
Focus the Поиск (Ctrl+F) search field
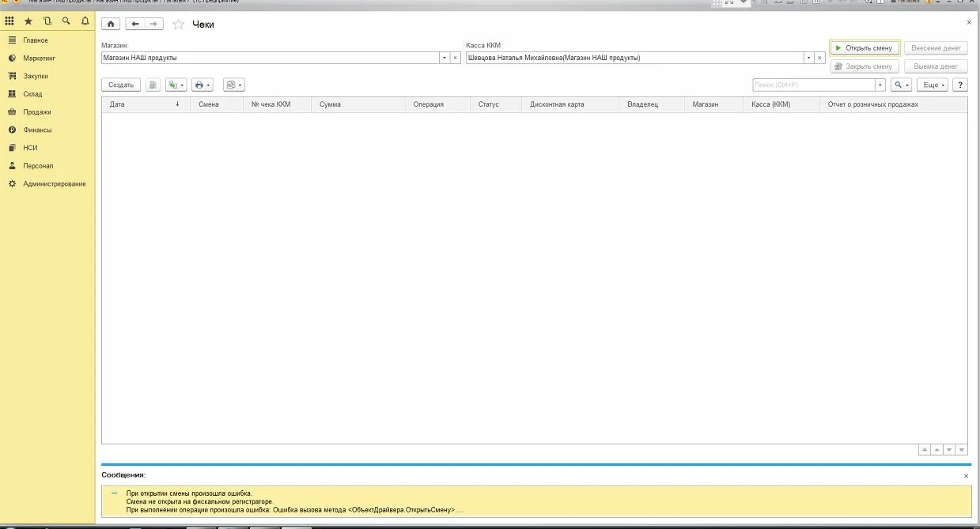pyautogui.click(x=814, y=85)
